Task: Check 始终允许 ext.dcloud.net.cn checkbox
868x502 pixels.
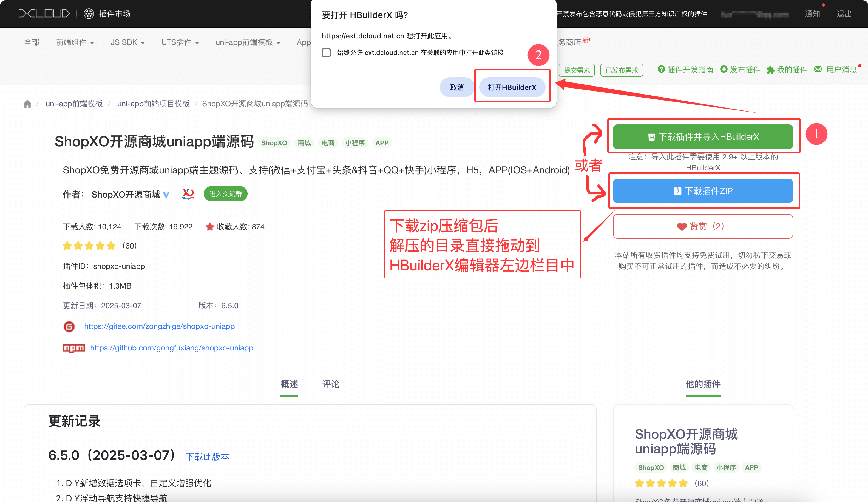Action: point(326,53)
